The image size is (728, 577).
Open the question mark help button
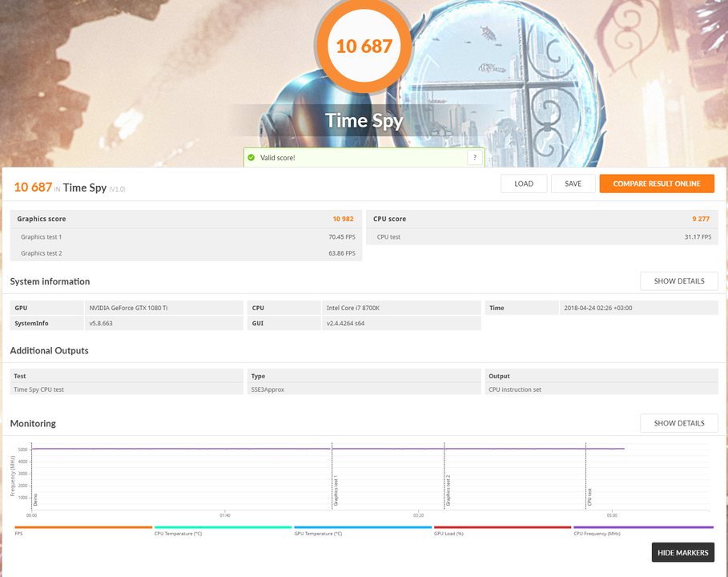[x=474, y=158]
